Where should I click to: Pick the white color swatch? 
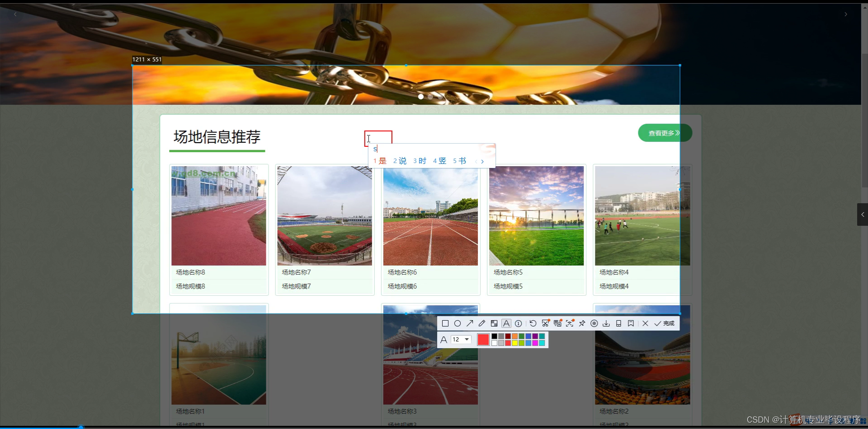494,343
